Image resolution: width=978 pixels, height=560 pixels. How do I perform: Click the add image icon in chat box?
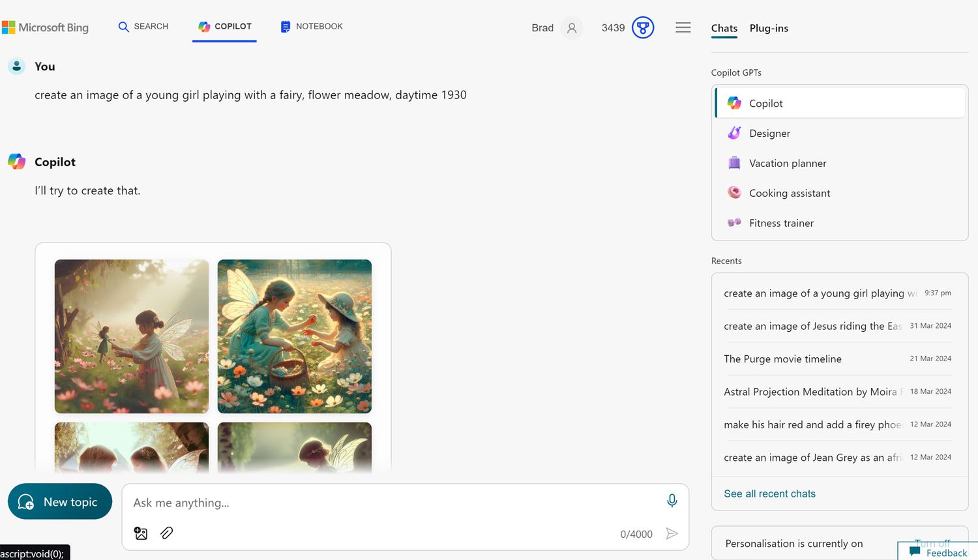pos(141,533)
